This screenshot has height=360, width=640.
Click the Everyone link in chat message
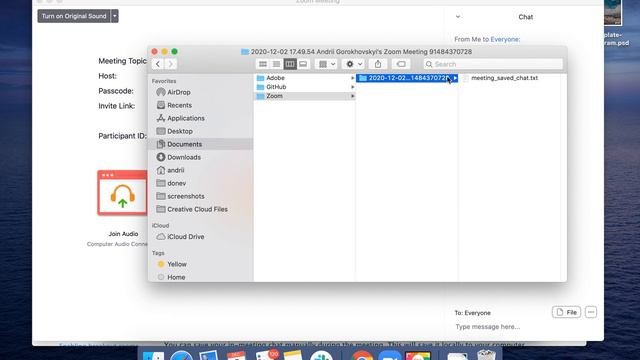pyautogui.click(x=505, y=40)
